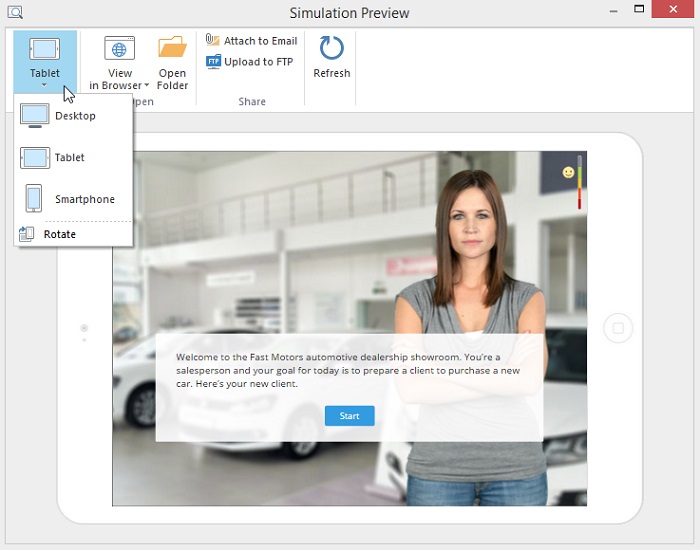The image size is (700, 550).
Task: Open the Tablet device preview dropdown
Action: click(45, 62)
